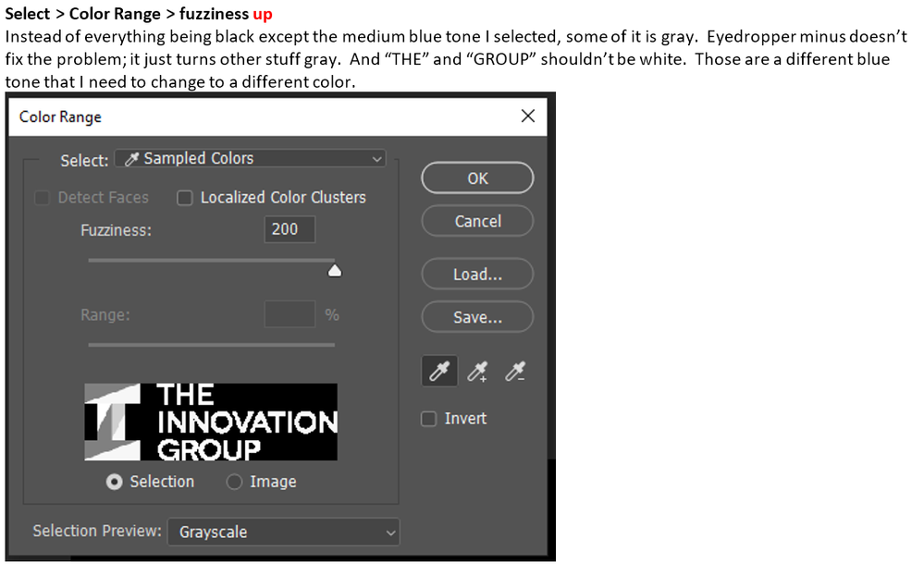
Task: Toggle the Invert checkbox
Action: 428,419
